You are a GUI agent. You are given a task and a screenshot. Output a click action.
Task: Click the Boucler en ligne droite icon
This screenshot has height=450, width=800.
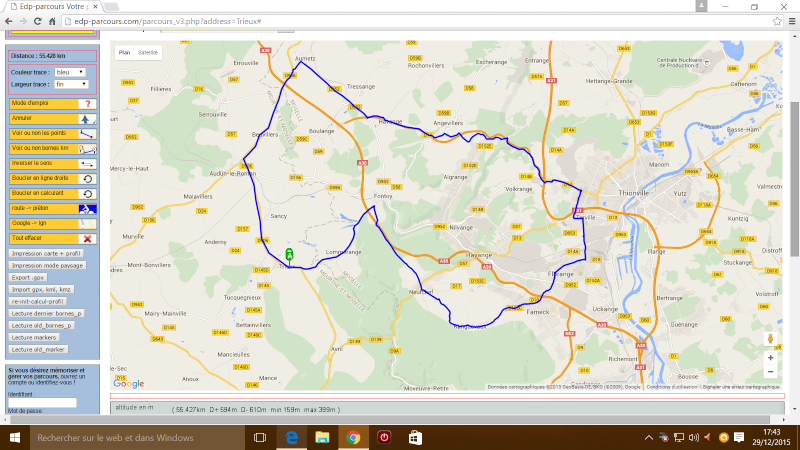click(87, 179)
